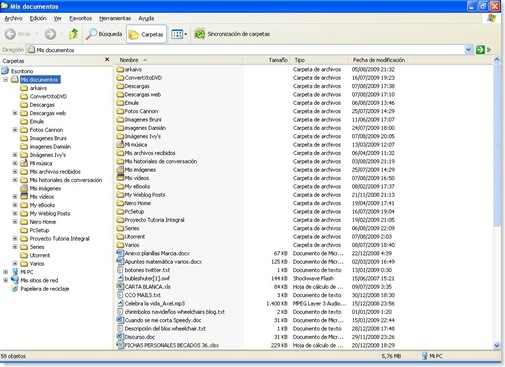This screenshot has width=505, height=367.
Task: Select CCO MAILS.txt file icon
Action: [120, 295]
